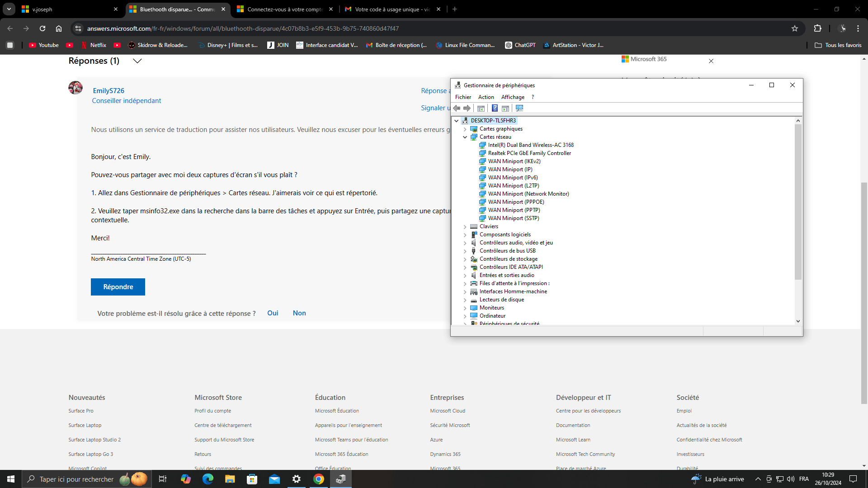
Task: Collapse the Réponses (1) chevron
Action: point(137,61)
